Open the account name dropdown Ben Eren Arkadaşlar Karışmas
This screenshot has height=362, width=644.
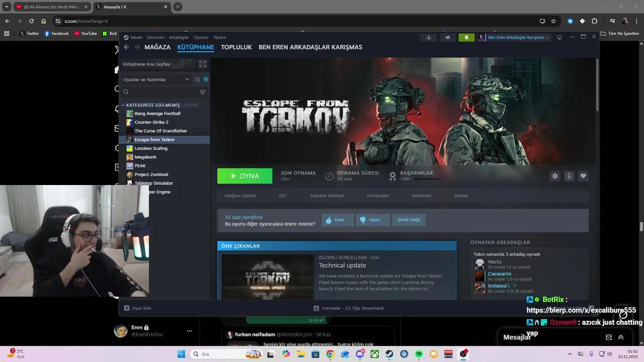(514, 37)
